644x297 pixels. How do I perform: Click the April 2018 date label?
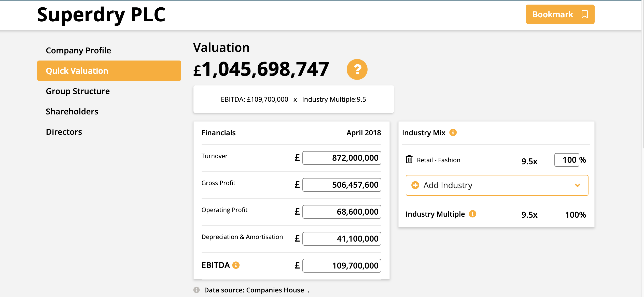[x=363, y=132]
